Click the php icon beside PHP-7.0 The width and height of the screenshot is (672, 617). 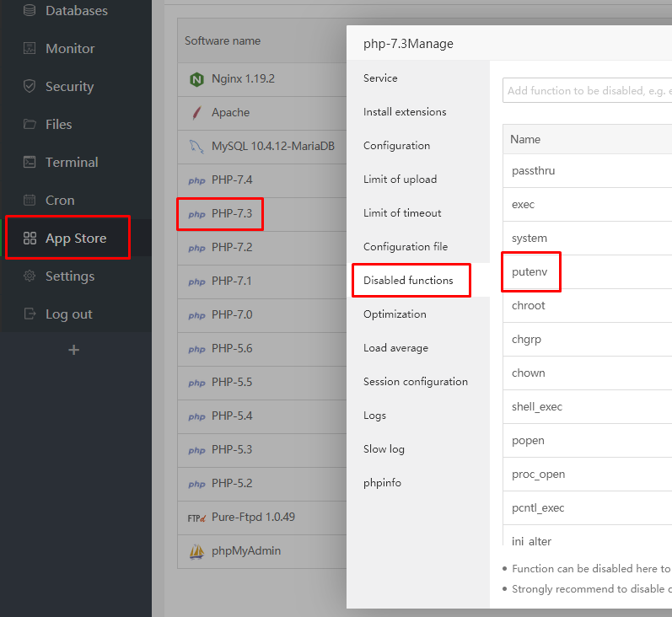tap(196, 315)
